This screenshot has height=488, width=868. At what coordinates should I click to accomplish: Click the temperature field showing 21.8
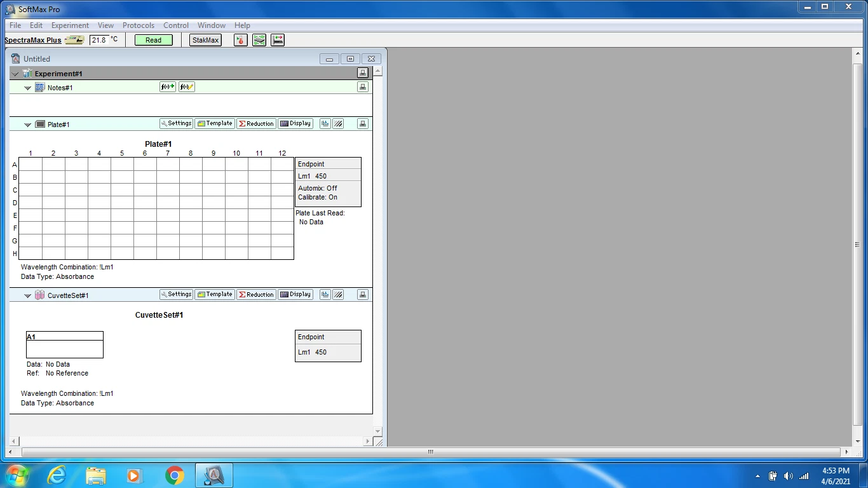pyautogui.click(x=99, y=40)
